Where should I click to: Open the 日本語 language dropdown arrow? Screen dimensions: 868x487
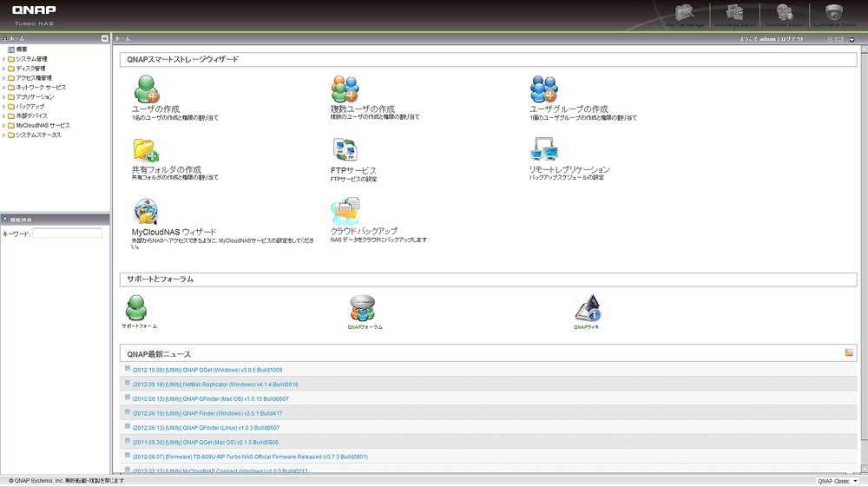click(x=852, y=39)
